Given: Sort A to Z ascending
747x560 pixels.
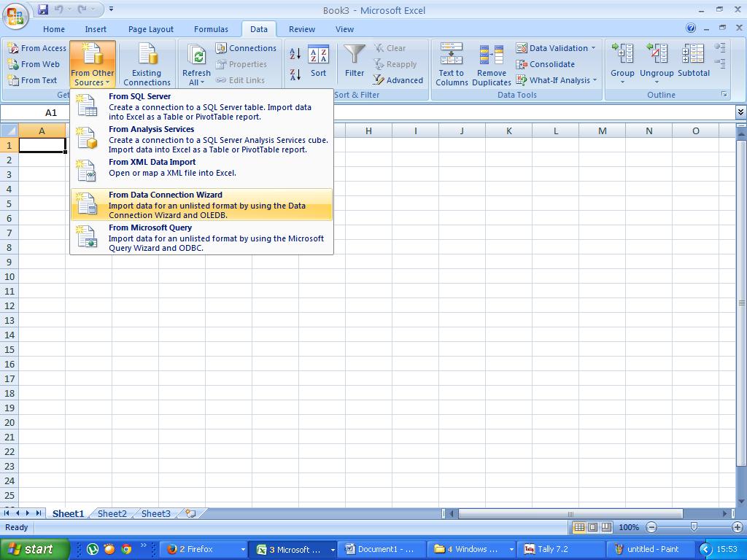Looking at the screenshot, I should tap(295, 53).
